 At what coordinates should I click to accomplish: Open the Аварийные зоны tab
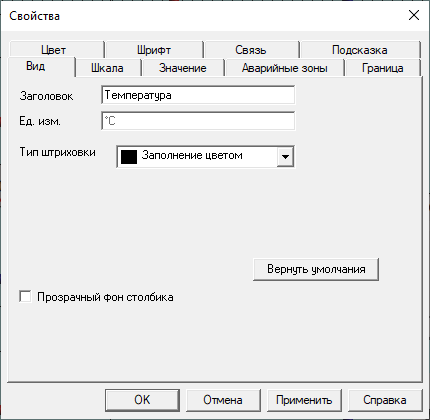(x=285, y=68)
